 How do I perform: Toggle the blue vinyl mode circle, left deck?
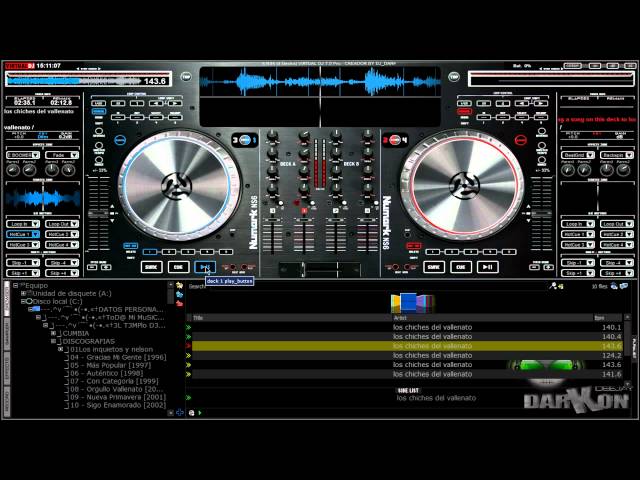(120, 140)
